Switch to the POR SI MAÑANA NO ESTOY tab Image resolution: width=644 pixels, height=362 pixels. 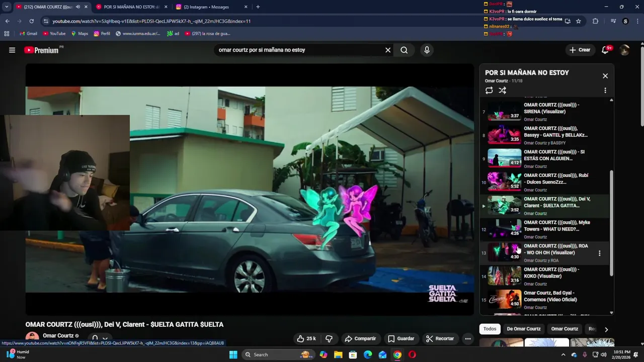tap(131, 7)
